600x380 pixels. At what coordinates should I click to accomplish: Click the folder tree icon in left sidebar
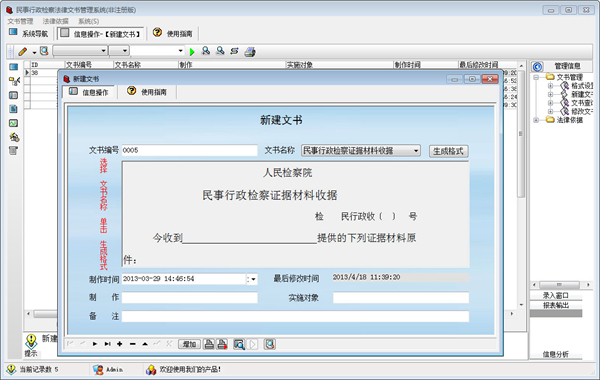[x=14, y=81]
